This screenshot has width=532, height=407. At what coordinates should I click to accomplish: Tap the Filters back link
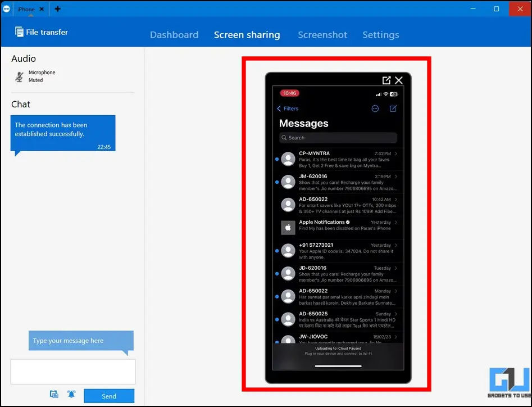[288, 108]
